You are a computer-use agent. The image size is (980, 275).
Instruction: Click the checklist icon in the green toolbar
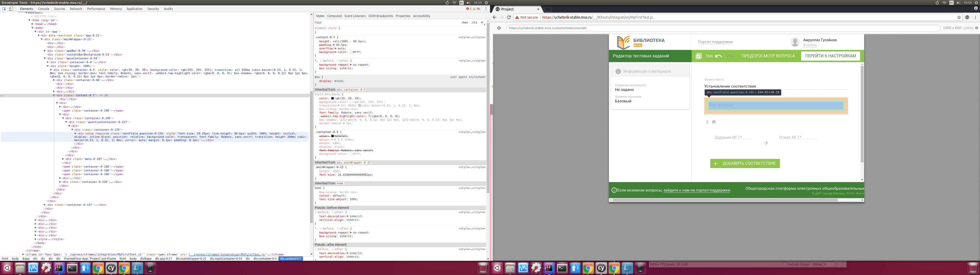click(x=699, y=56)
